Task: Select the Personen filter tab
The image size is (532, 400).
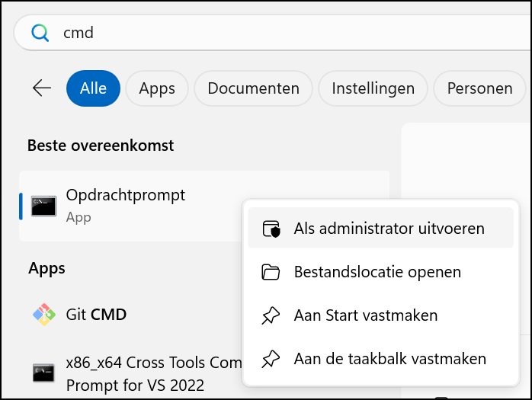Action: [x=479, y=88]
